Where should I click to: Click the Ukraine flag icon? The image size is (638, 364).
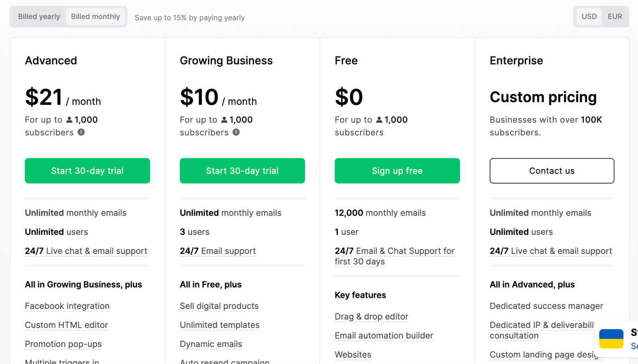pyautogui.click(x=611, y=339)
